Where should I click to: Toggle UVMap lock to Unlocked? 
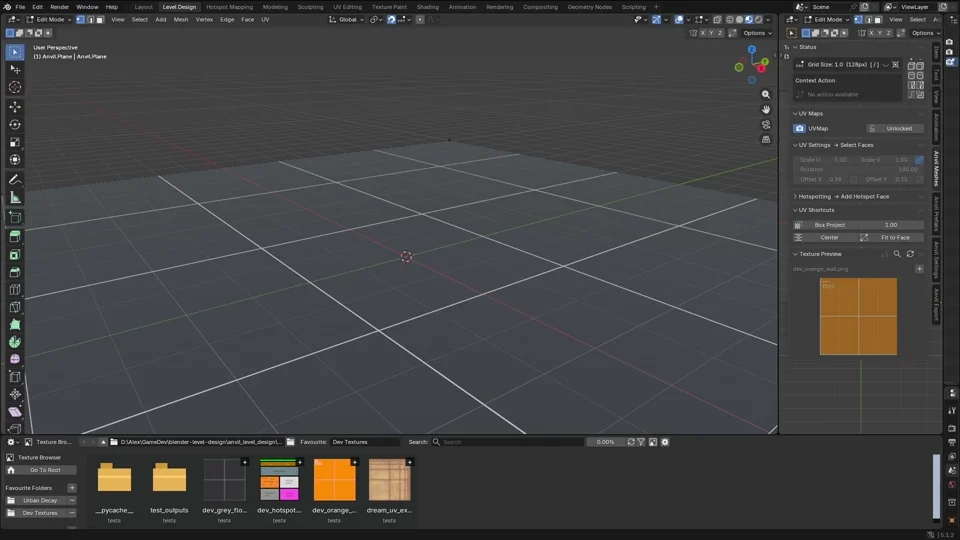[x=894, y=129]
